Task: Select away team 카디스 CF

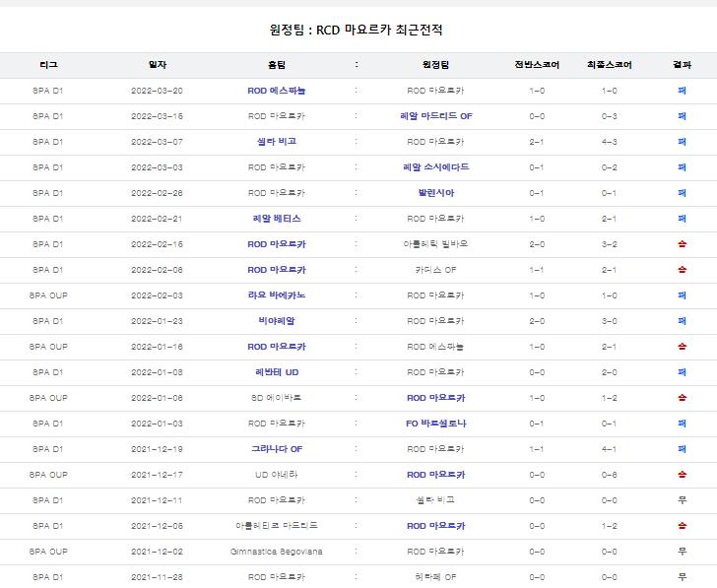Action: [435, 270]
